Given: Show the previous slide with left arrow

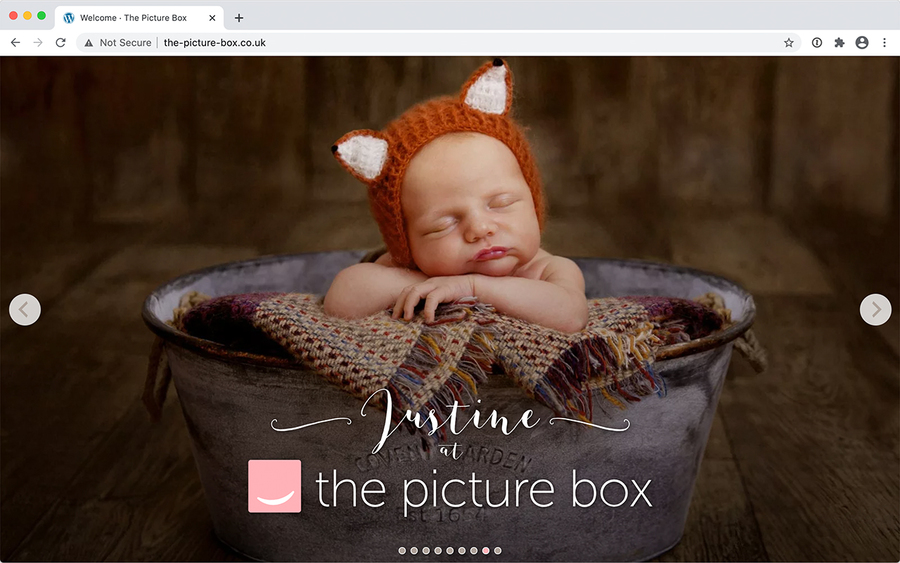Looking at the screenshot, I should 25,310.
